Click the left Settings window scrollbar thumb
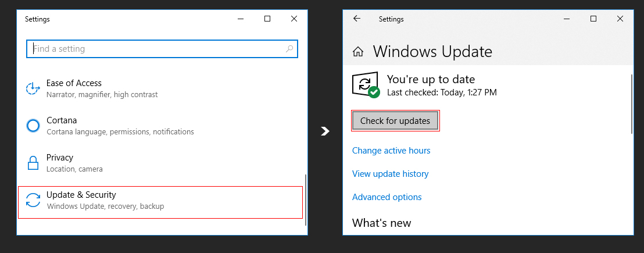Screen dimensions: 644x253 [x=306, y=199]
